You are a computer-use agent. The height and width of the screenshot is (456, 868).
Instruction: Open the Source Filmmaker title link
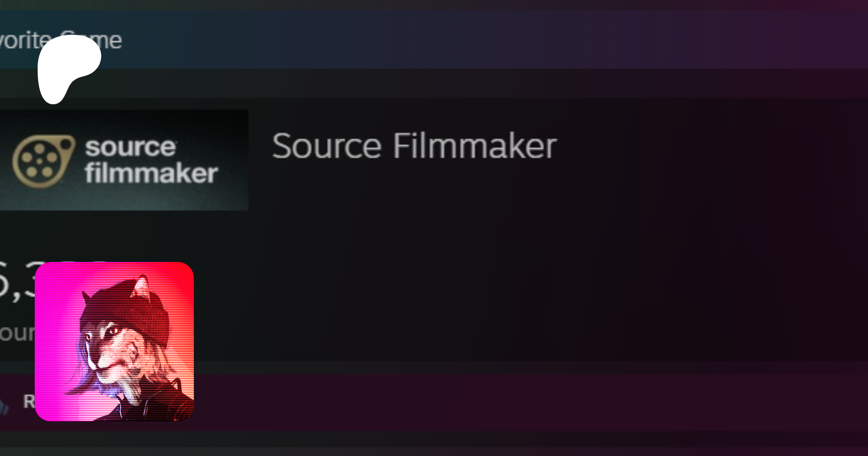click(414, 146)
